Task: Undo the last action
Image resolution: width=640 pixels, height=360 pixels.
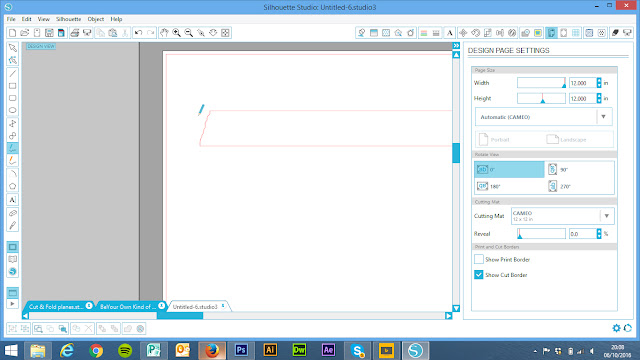Action: coord(138,33)
